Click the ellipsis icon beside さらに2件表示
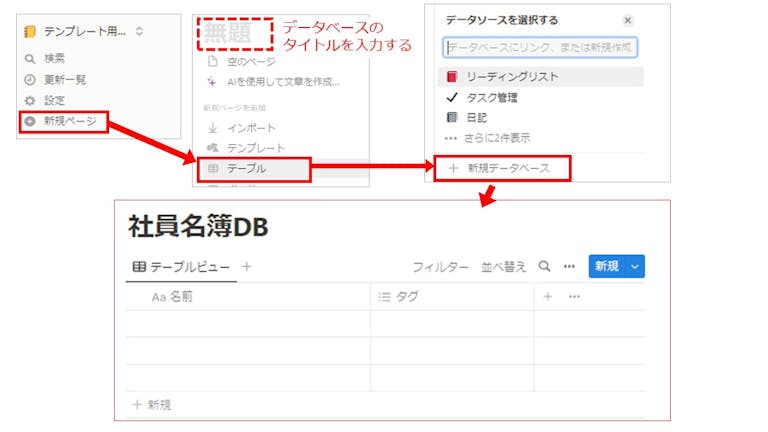This screenshot has height=432, width=768. 451,138
